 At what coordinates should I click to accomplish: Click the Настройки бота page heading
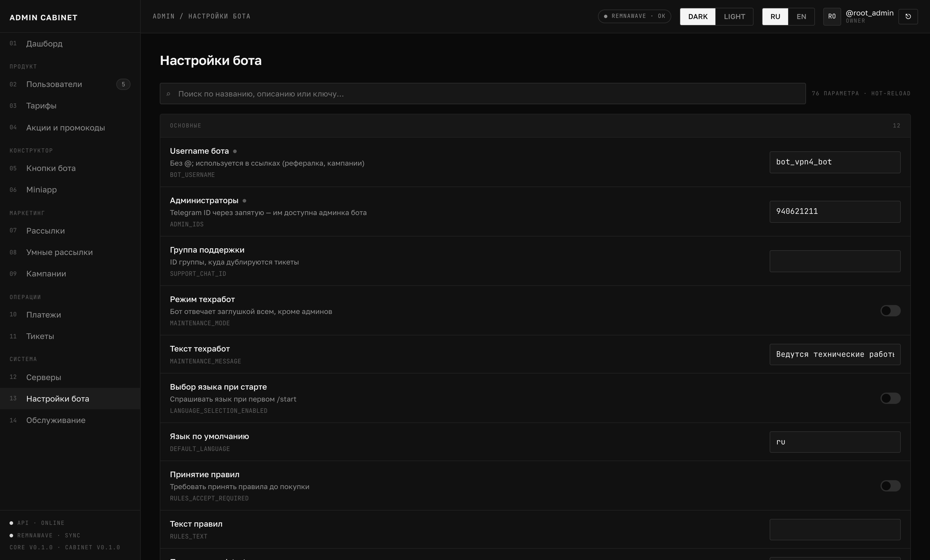(x=211, y=60)
